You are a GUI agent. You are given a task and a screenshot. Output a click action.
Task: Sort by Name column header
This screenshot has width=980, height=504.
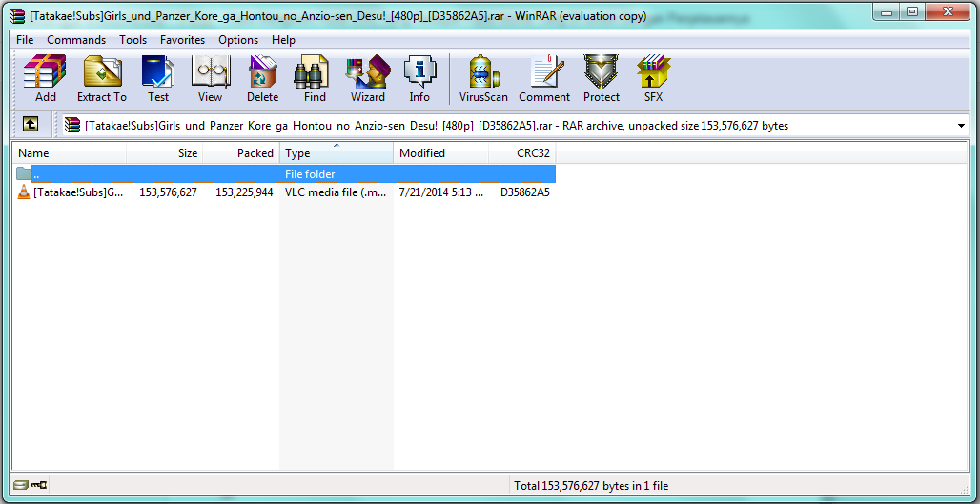pyautogui.click(x=70, y=153)
